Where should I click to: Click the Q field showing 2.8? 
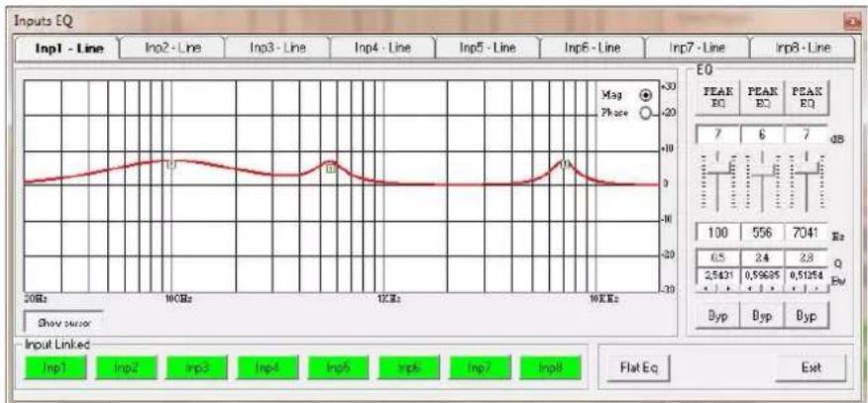(806, 258)
